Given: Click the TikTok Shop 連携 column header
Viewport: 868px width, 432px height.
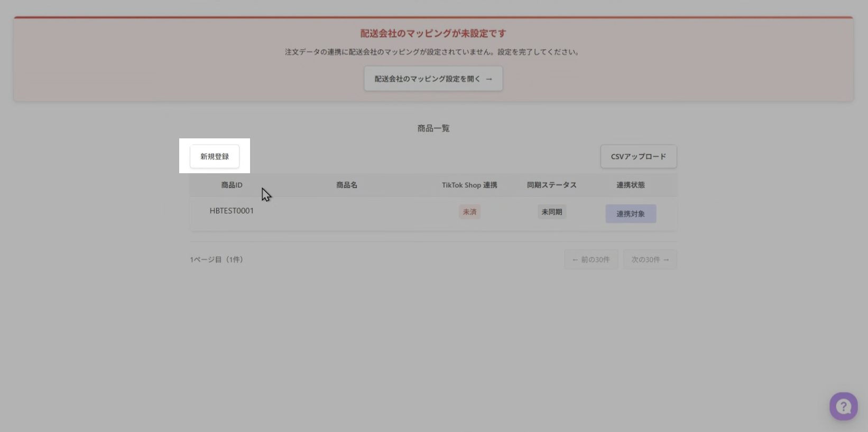Looking at the screenshot, I should pyautogui.click(x=469, y=185).
